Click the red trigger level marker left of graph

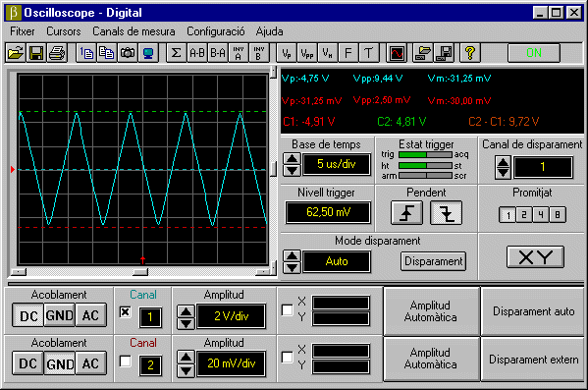click(13, 170)
